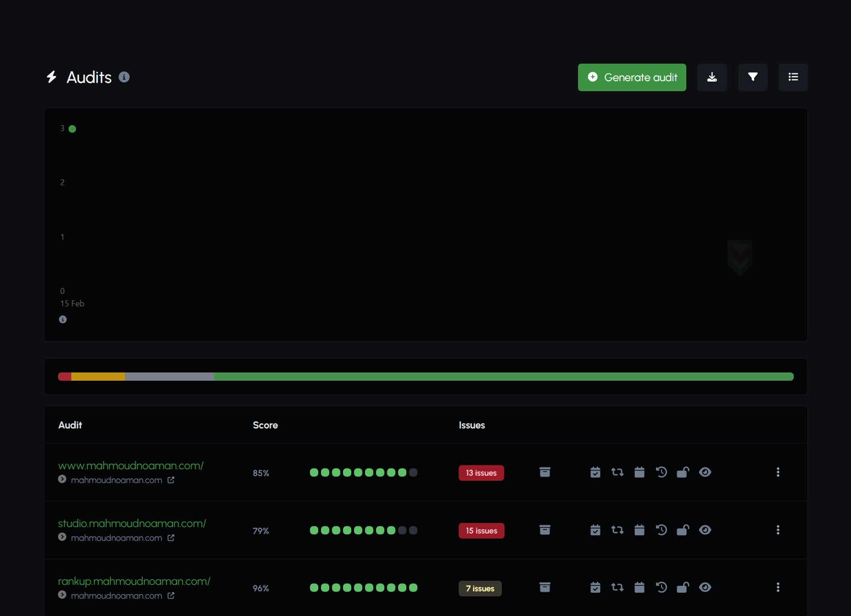This screenshot has height=616, width=851.
Task: Click history clock icon in rankup.mahmoudnoaman.com row
Action: click(x=661, y=587)
